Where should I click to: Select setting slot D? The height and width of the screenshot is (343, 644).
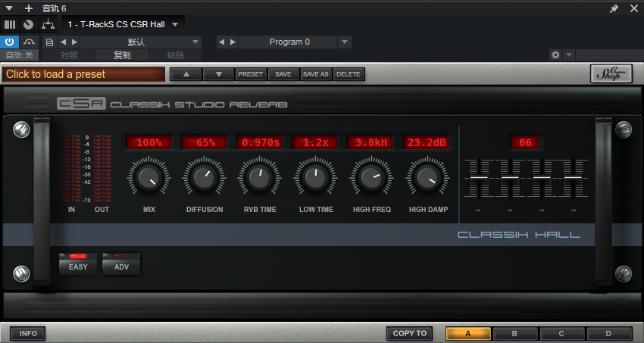click(x=609, y=334)
